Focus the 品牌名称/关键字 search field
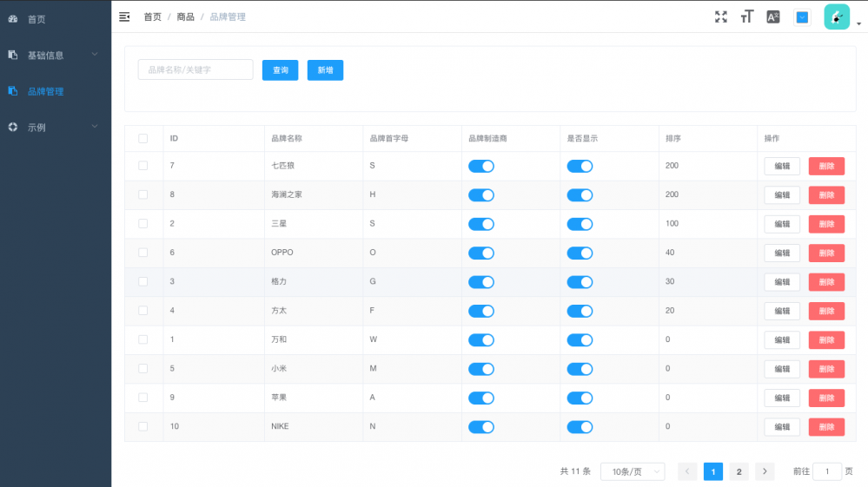The image size is (868, 487). click(195, 69)
